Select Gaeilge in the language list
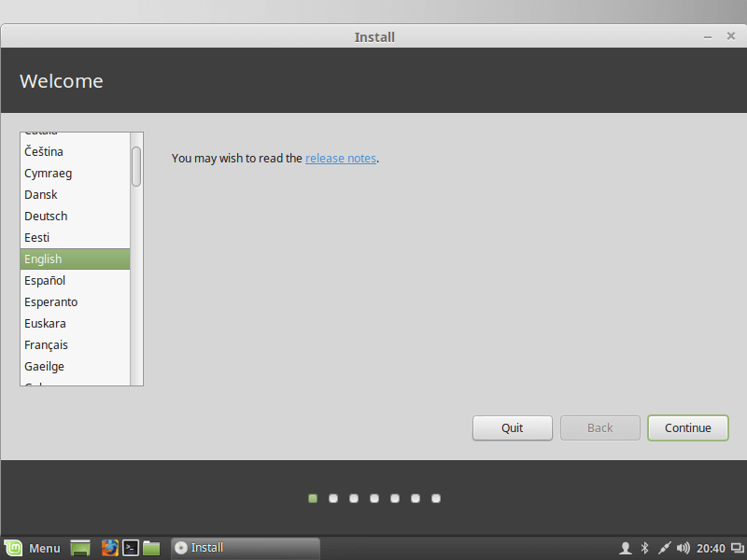This screenshot has height=560, width=747. point(75,366)
